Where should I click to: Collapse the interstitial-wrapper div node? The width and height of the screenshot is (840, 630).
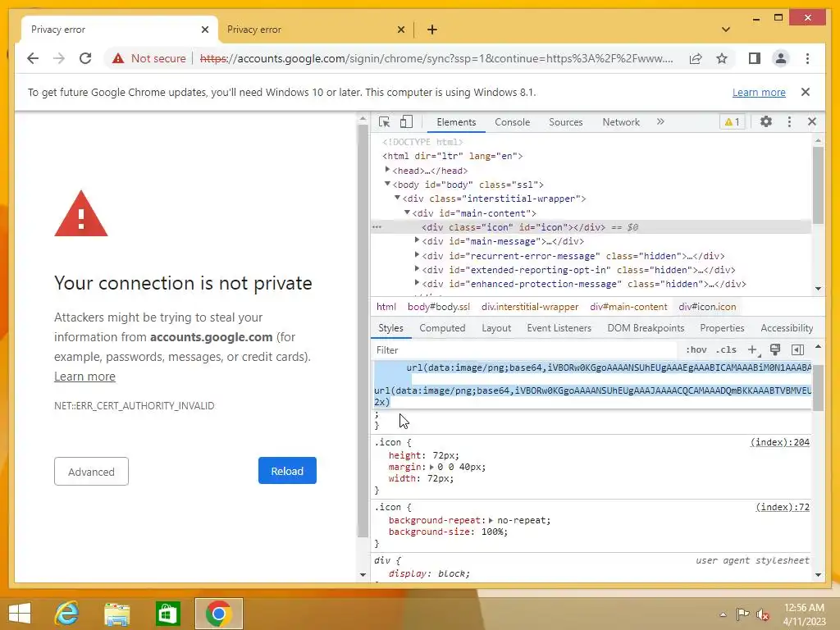[x=397, y=198]
